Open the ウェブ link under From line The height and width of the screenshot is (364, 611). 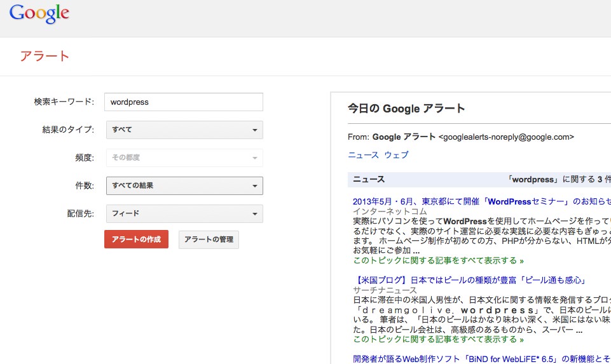tap(396, 155)
